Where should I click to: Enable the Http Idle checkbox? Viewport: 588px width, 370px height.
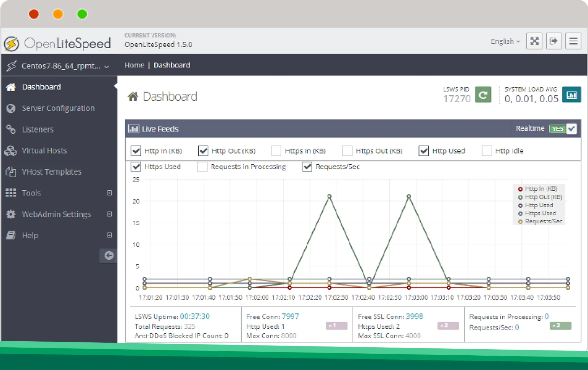(487, 151)
